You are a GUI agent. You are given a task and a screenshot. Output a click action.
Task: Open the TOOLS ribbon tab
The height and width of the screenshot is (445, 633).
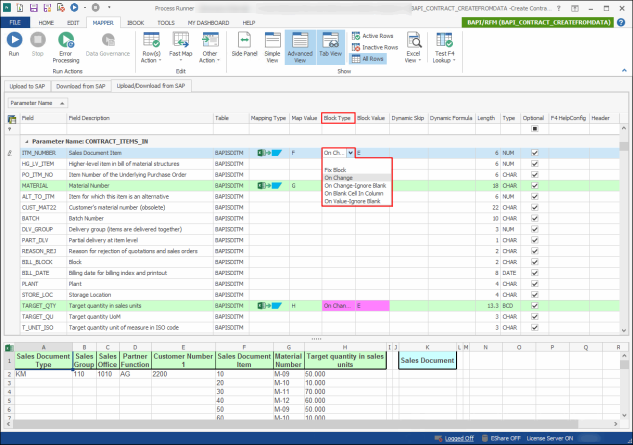[x=166, y=23]
